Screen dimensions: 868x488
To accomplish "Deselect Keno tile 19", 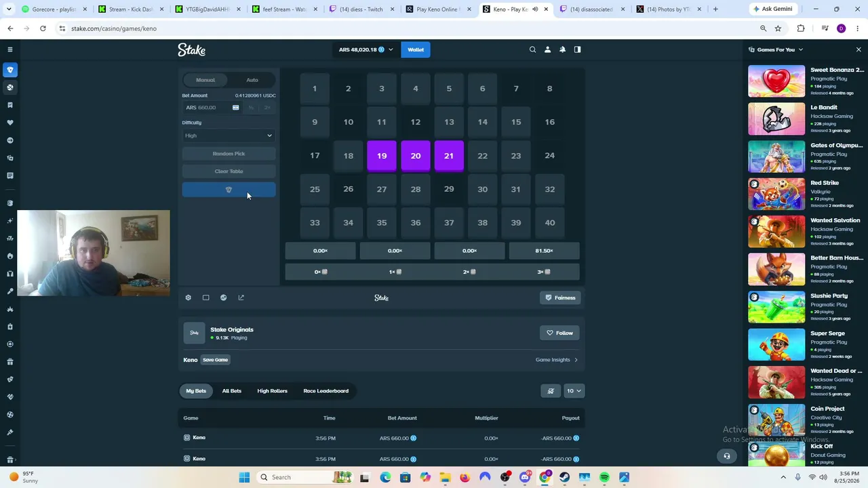I will coord(382,156).
